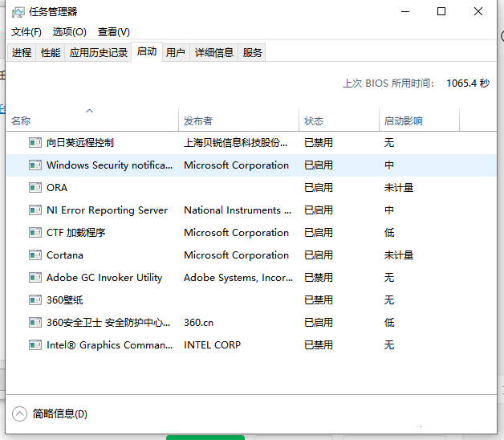Close the Task Manager window
The image size is (504, 440).
click(x=478, y=11)
